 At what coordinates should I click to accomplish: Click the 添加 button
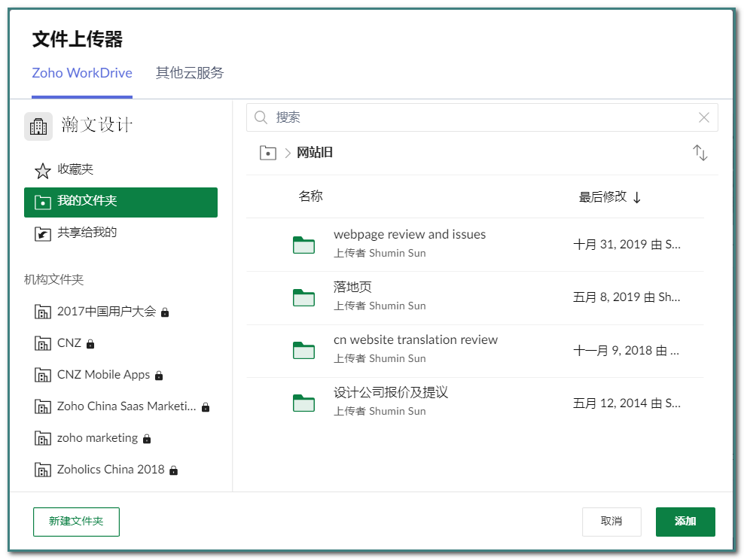pos(685,522)
